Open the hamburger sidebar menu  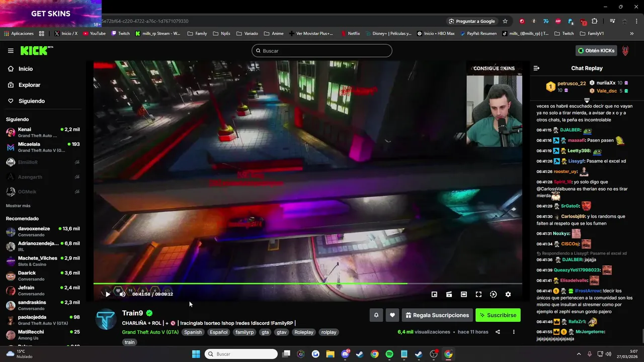click(11, 51)
